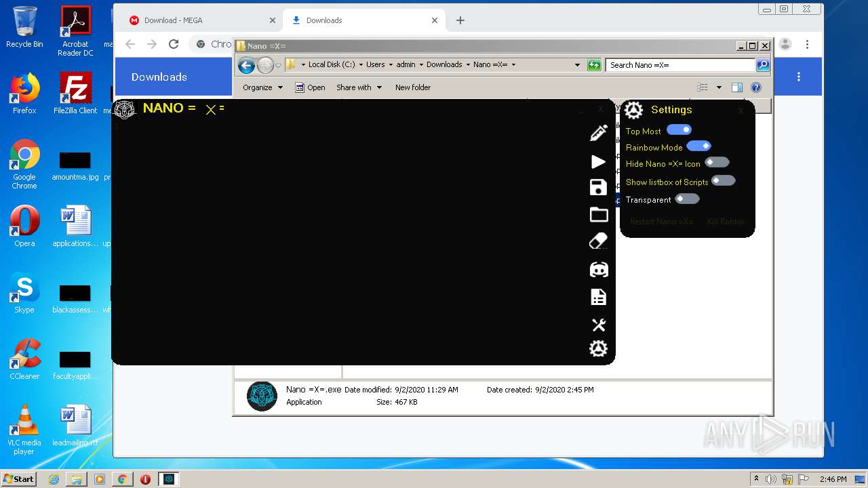Click the search magnifier in Explorer
This screenshot has width=868, height=488.
pyautogui.click(x=763, y=65)
